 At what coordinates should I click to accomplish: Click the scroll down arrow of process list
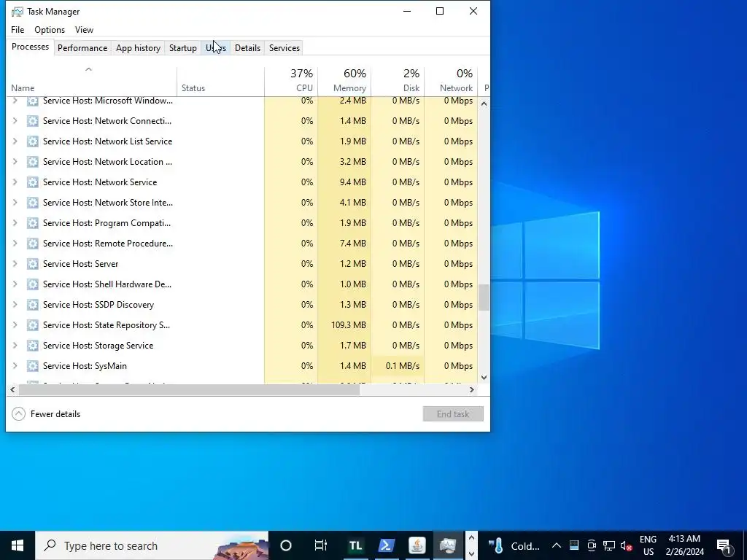click(484, 378)
